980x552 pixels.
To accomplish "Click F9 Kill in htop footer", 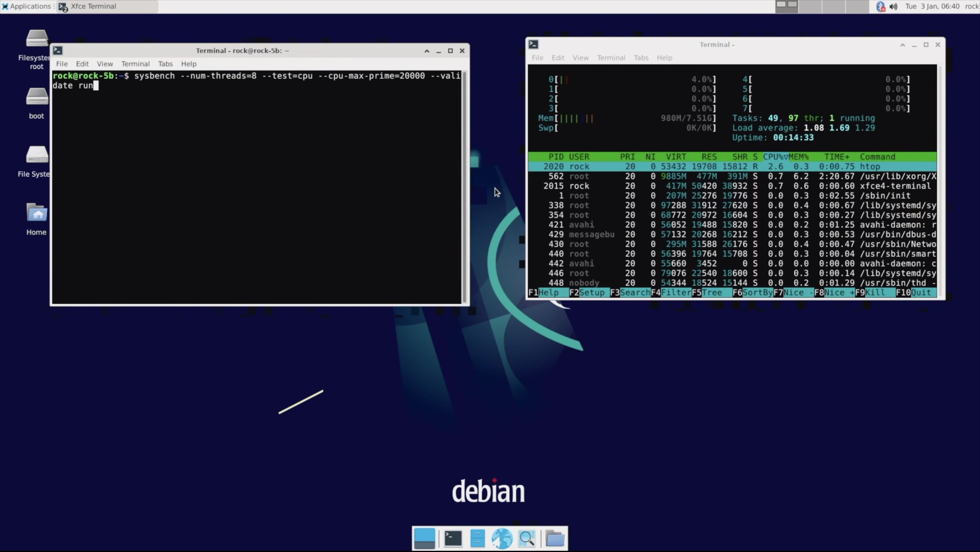I will (875, 293).
